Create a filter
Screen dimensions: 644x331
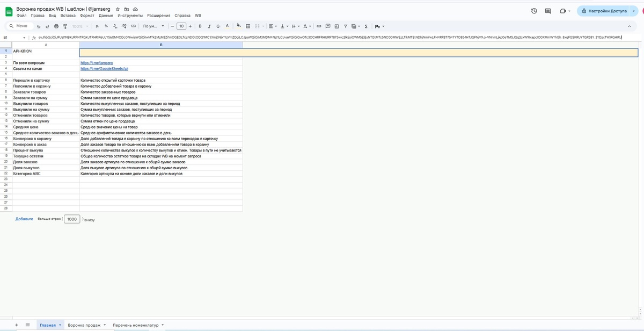(x=346, y=26)
